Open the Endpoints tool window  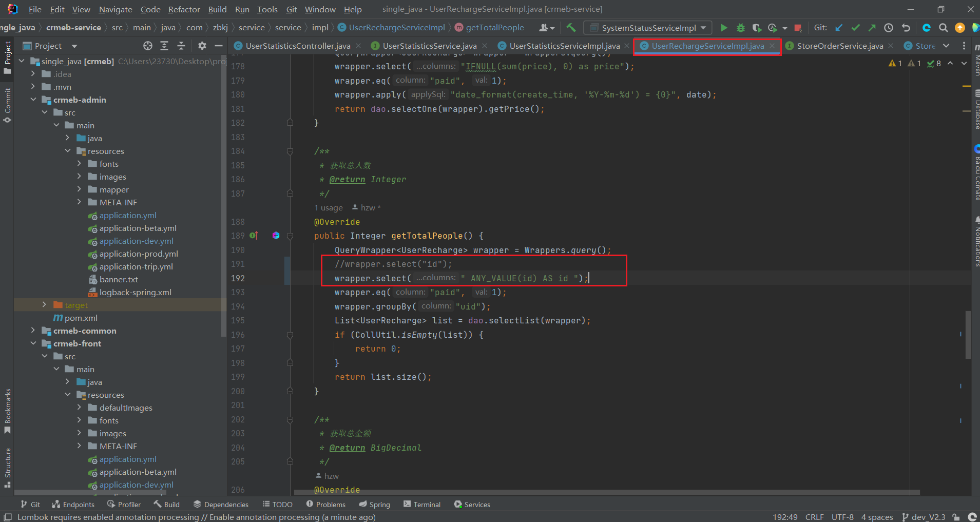[73, 505]
